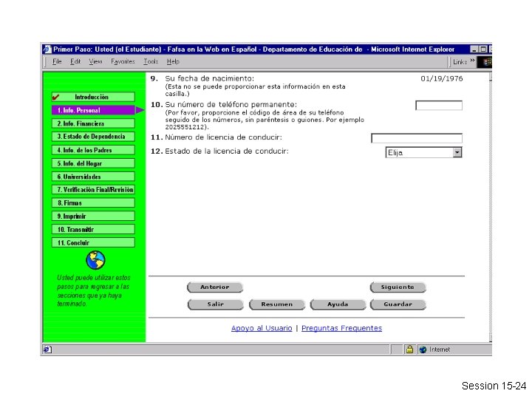Screen dimensions: 532x399
Task: Open the Preguntas Frequentes link
Action: 341,328
